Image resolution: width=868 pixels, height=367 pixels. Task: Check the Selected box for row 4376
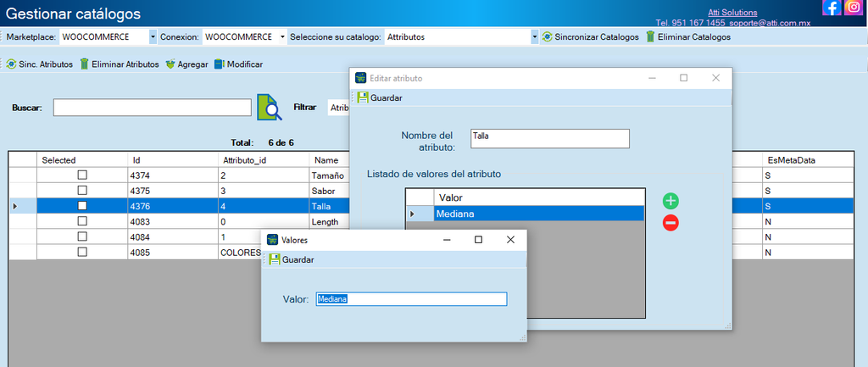tap(82, 205)
